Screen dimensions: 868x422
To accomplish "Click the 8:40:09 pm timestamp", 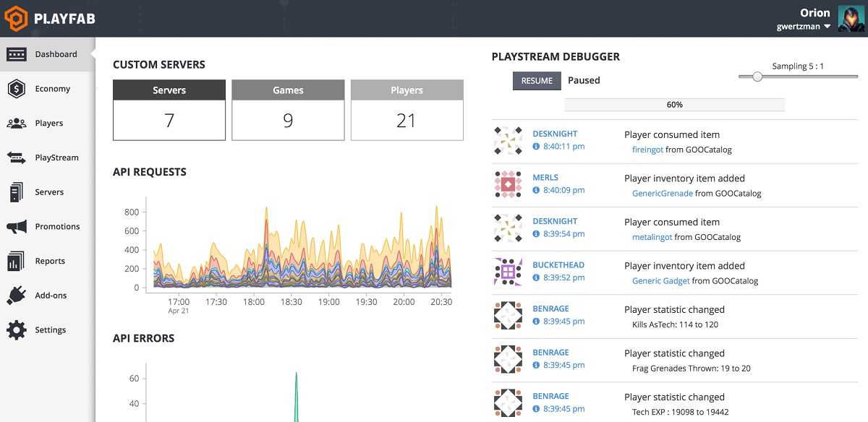I will [x=563, y=191].
